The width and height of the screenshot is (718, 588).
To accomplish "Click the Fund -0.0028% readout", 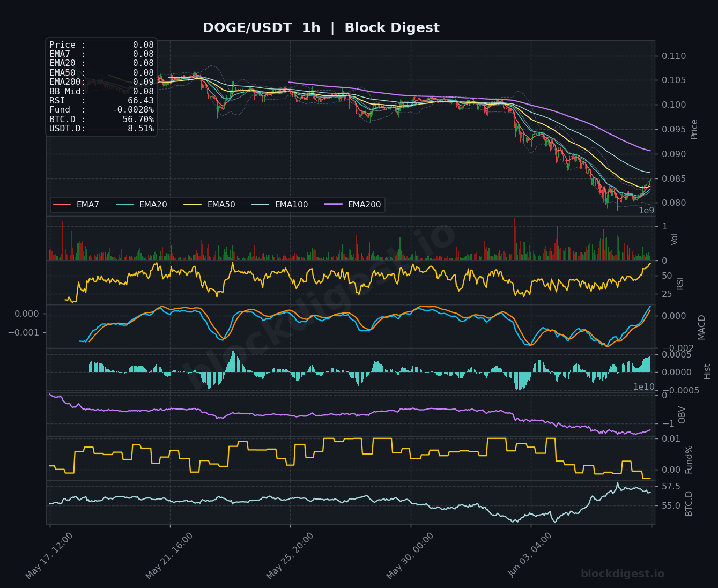I will point(101,110).
